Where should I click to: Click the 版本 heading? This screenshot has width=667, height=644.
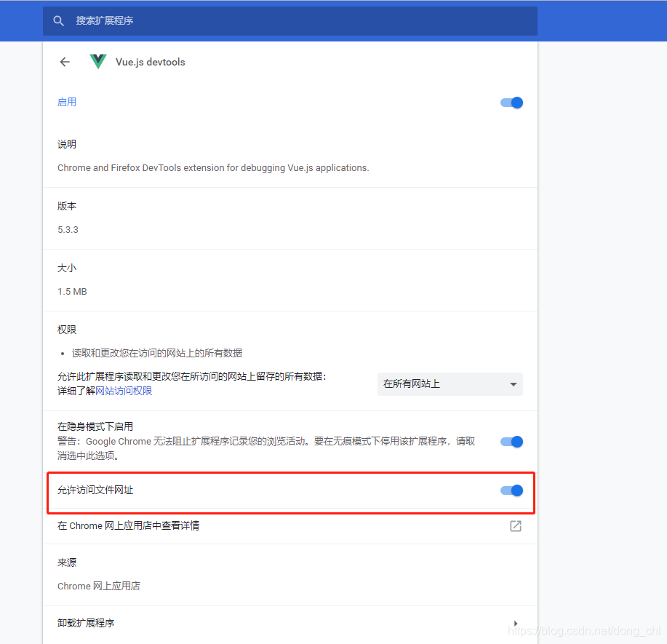tap(67, 206)
